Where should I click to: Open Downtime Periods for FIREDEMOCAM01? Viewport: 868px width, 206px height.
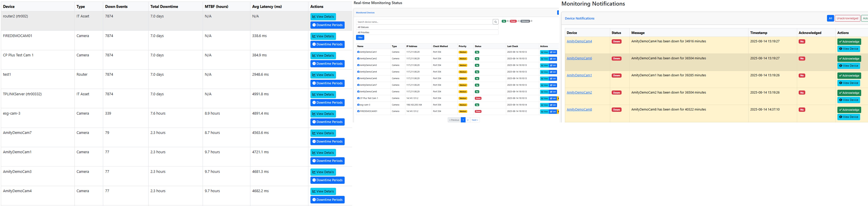click(x=328, y=44)
